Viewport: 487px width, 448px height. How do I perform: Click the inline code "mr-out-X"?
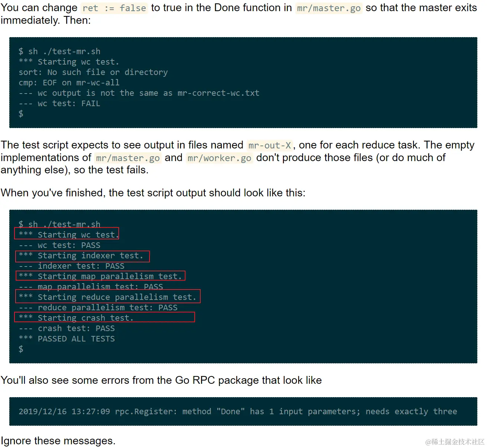point(270,145)
